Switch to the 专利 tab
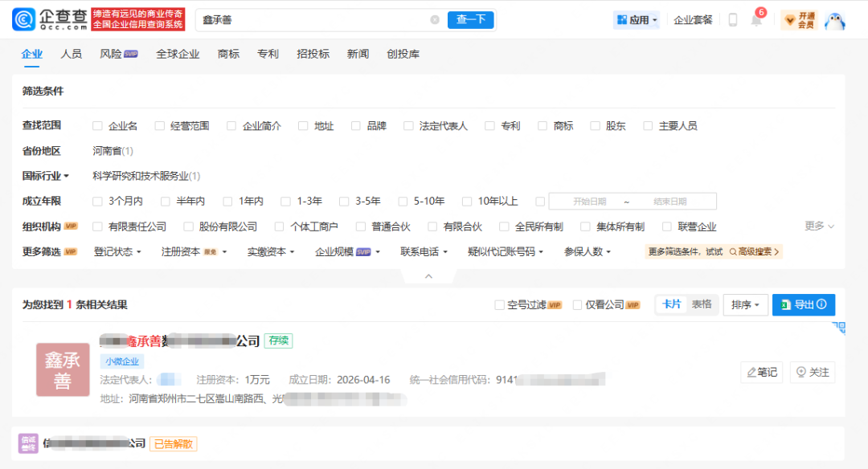 pos(268,54)
